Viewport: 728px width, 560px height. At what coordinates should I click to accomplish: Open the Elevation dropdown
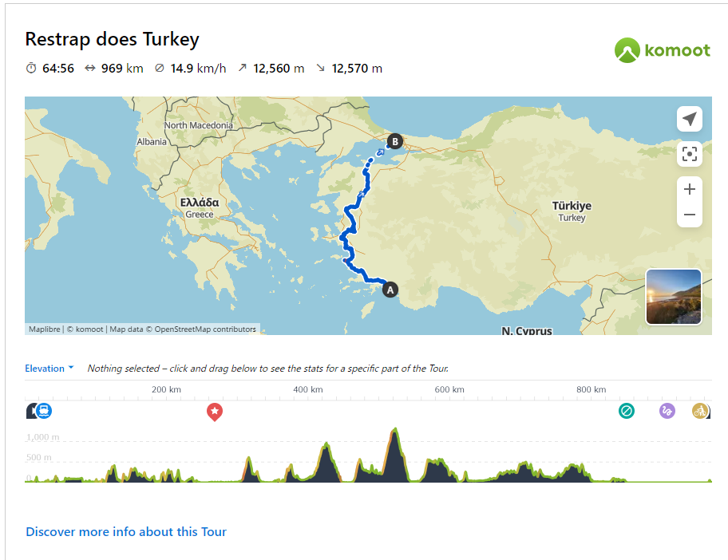[x=45, y=369]
